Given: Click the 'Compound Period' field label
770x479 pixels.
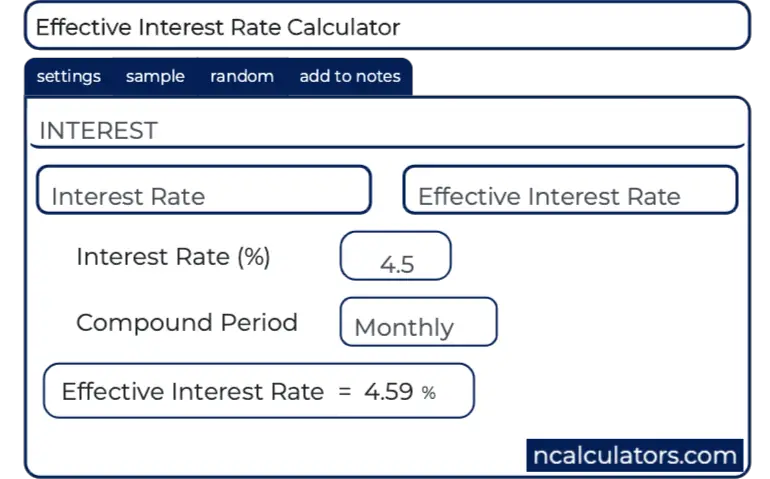Looking at the screenshot, I should coord(187,323).
